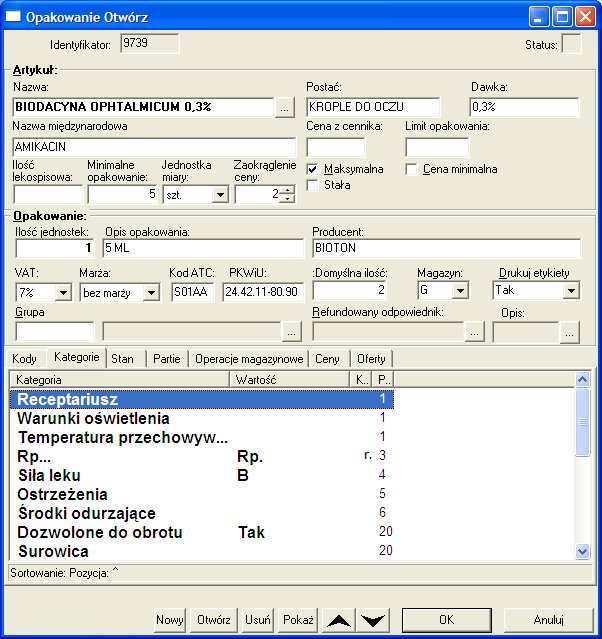Click the category list scrollbar thumb
The height and width of the screenshot is (639, 602).
point(583,423)
